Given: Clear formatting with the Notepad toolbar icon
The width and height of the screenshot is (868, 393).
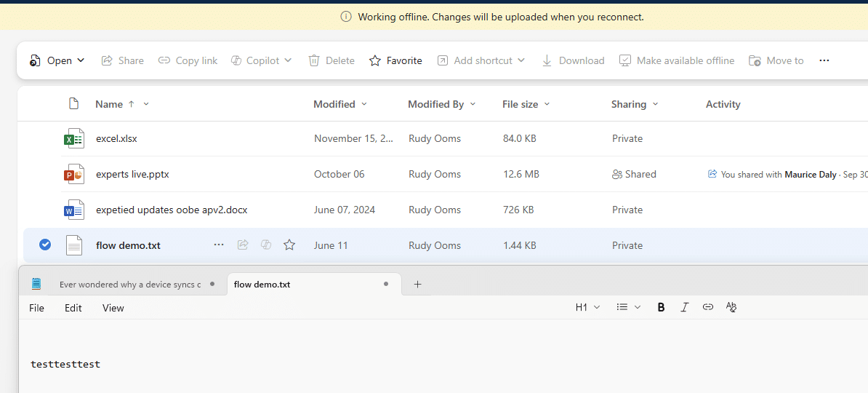Looking at the screenshot, I should 731,307.
